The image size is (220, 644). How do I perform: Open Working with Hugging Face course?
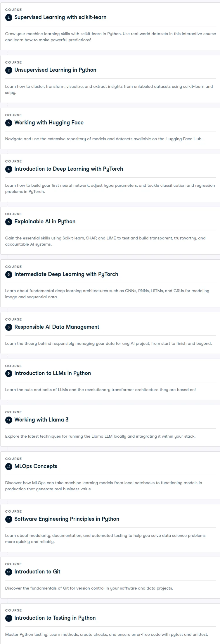(x=49, y=123)
